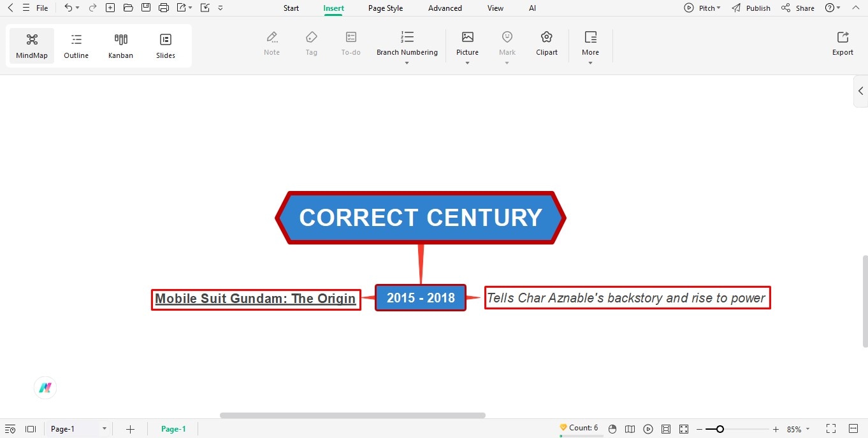
Task: Click the play presentation icon in status bar
Action: pyautogui.click(x=648, y=429)
